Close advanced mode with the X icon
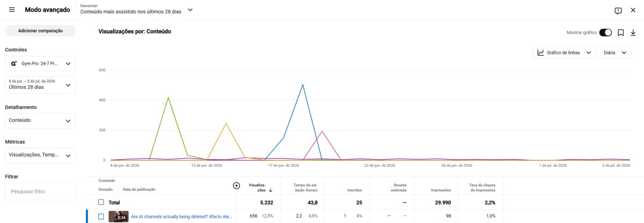 [x=633, y=10]
